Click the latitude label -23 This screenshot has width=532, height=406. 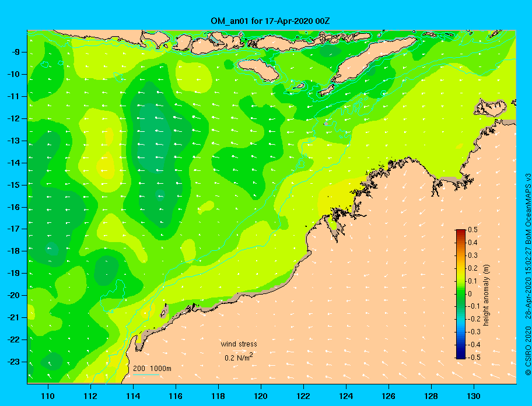[14, 362]
